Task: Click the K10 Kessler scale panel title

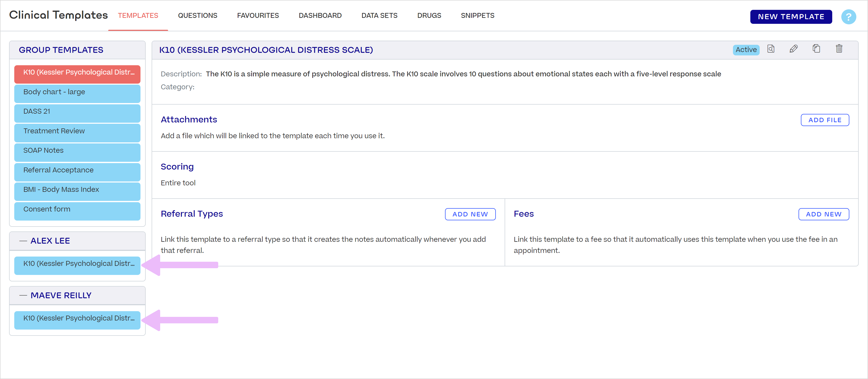Action: tap(266, 50)
